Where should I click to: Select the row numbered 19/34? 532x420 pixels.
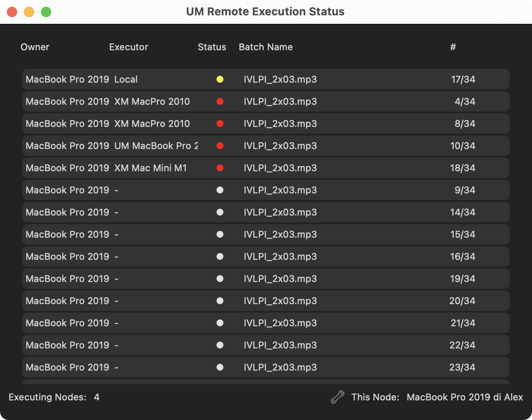click(266, 279)
